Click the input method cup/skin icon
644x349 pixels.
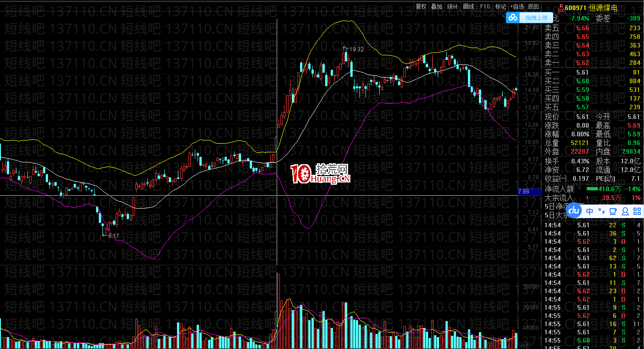click(613, 211)
